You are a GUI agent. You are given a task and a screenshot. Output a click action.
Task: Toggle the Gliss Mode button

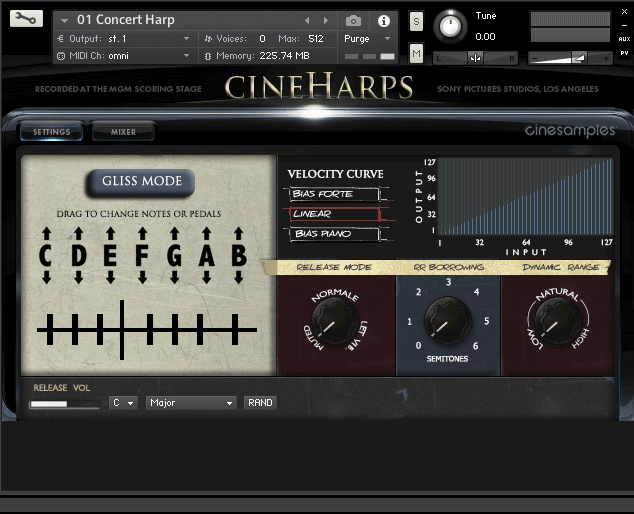point(141,182)
